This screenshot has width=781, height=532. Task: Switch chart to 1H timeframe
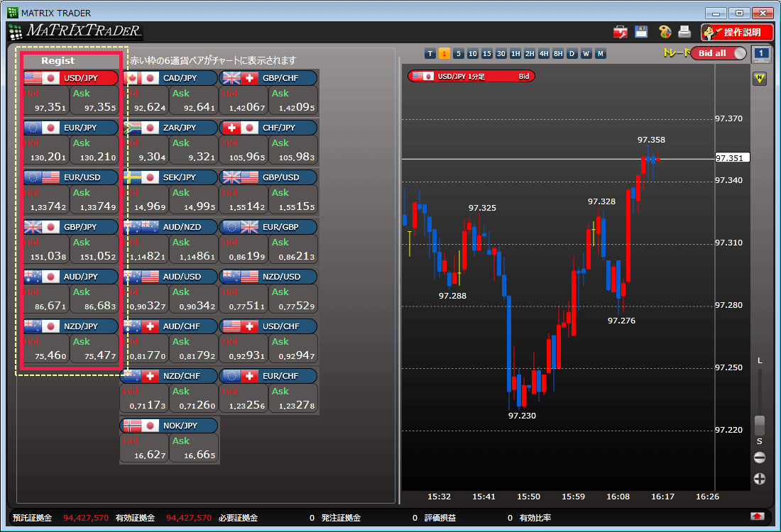pos(515,54)
